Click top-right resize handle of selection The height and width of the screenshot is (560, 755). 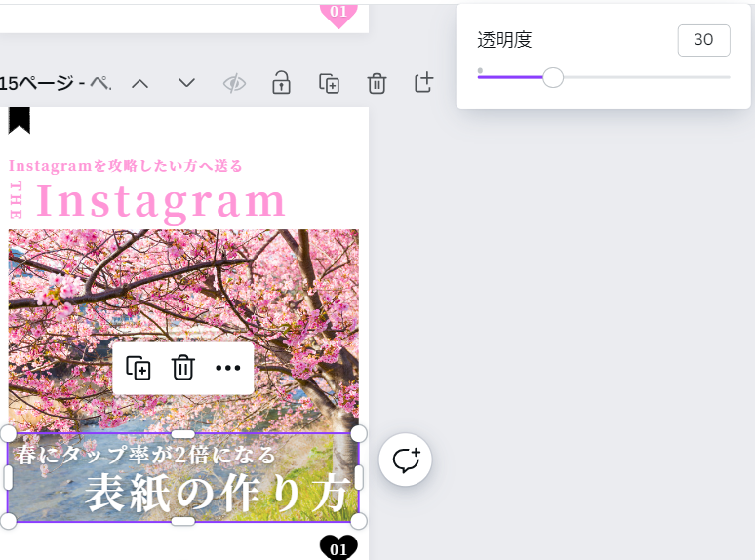[359, 433]
